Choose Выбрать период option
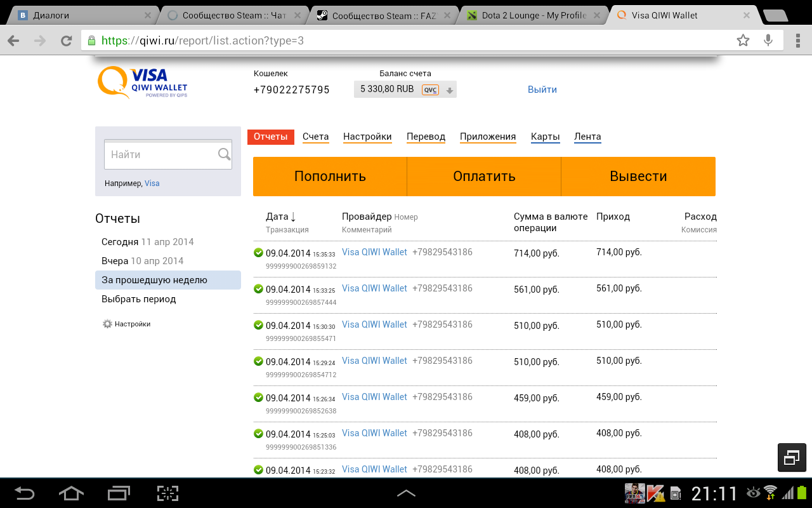812x508 pixels. pyautogui.click(x=139, y=299)
